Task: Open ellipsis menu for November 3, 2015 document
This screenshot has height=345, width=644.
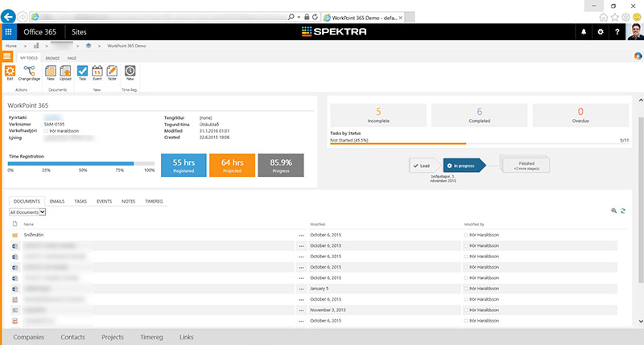Action: (x=301, y=310)
